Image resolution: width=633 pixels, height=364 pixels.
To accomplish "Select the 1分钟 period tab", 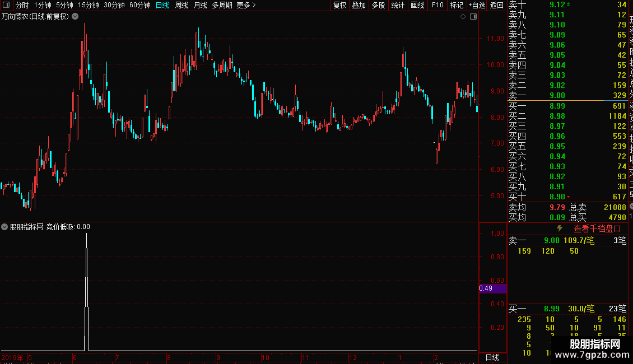I will 43,5.
